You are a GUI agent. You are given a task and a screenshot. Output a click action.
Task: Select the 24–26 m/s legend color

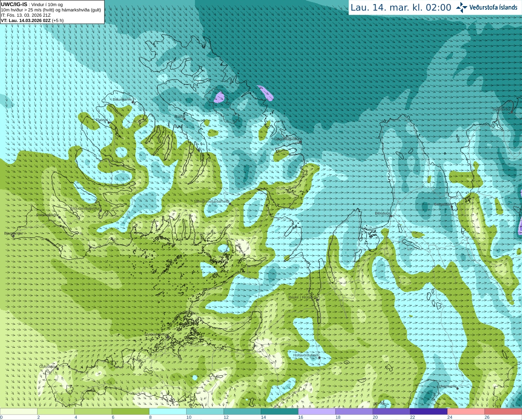pyautogui.click(x=466, y=411)
